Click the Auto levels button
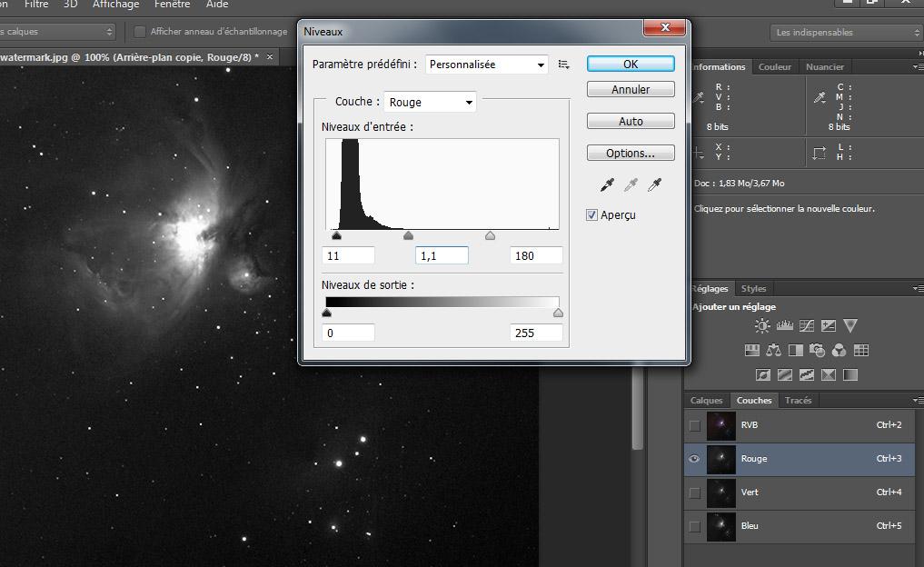The image size is (924, 567). coord(631,122)
